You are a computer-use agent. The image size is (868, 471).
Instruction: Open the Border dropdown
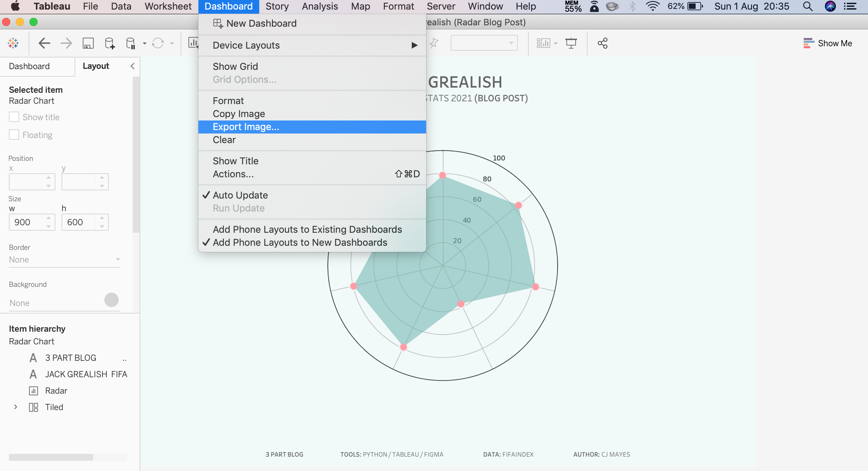pyautogui.click(x=64, y=259)
